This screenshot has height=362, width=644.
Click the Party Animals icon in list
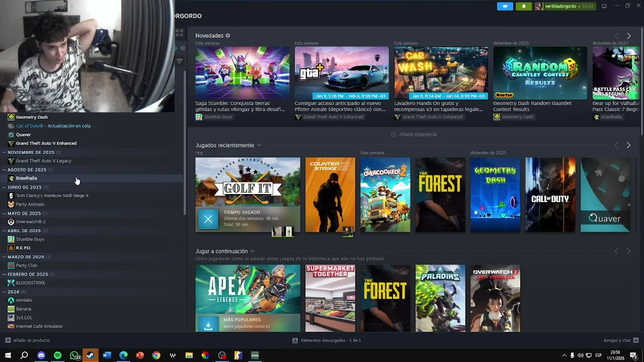[11, 204]
